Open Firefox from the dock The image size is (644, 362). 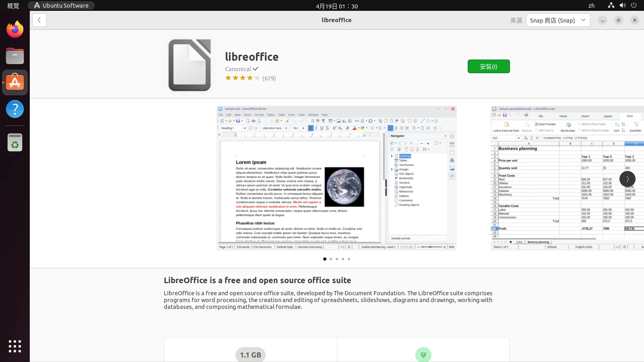coord(15,29)
